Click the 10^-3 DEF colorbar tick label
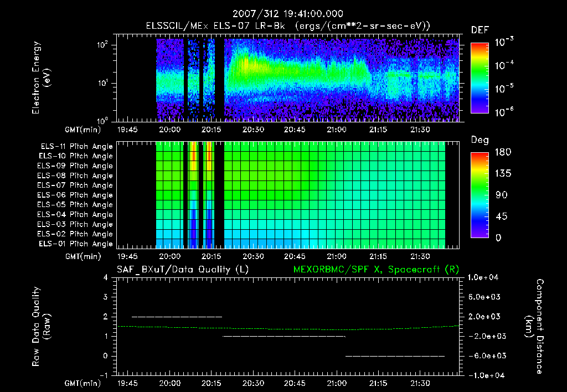This screenshot has width=567, height=392. click(504, 42)
